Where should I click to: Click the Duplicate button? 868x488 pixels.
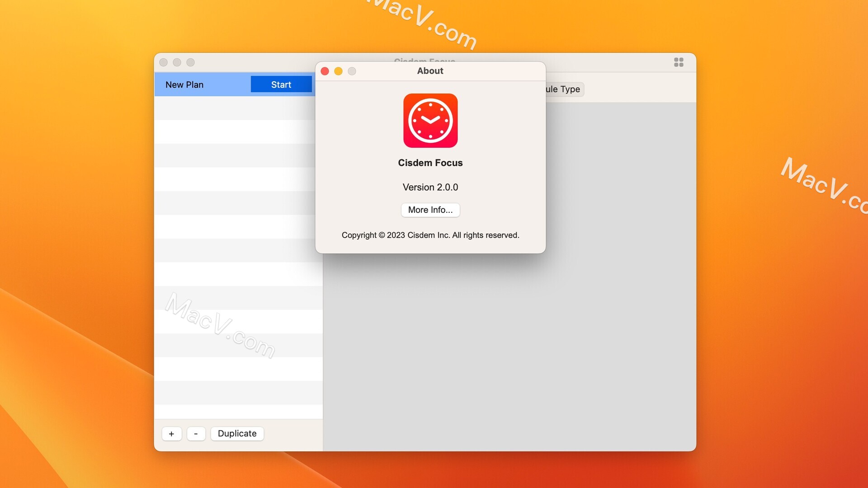(x=237, y=434)
